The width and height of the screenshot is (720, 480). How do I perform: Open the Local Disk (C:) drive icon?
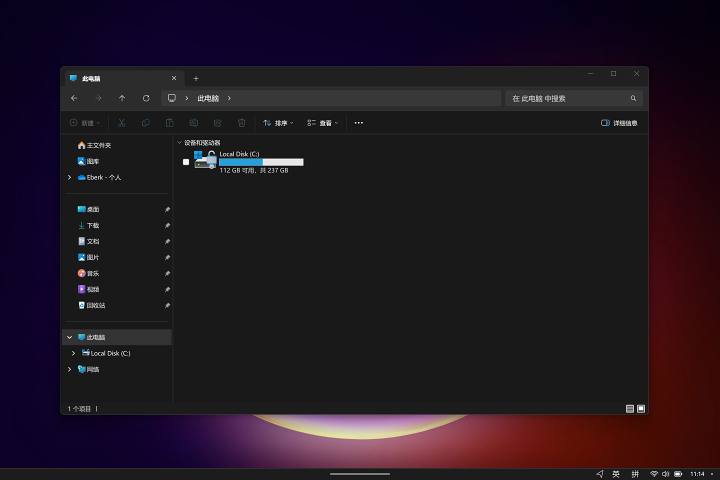coord(205,160)
